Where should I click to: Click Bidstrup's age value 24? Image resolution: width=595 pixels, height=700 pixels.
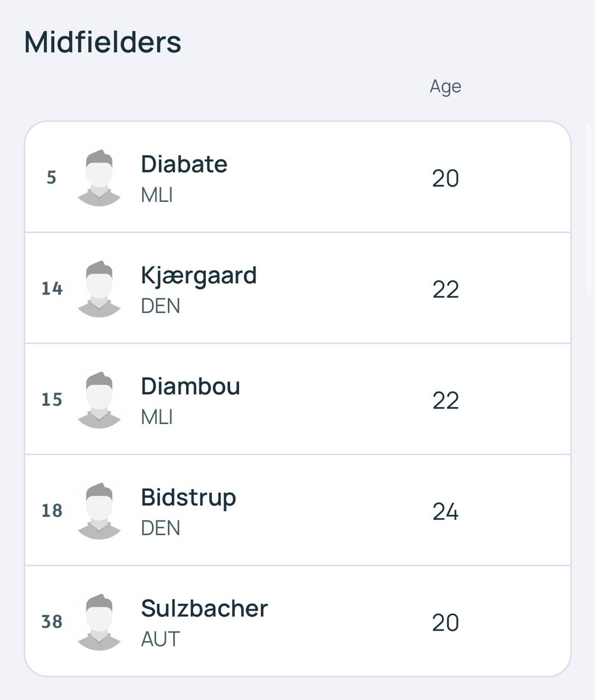446,512
